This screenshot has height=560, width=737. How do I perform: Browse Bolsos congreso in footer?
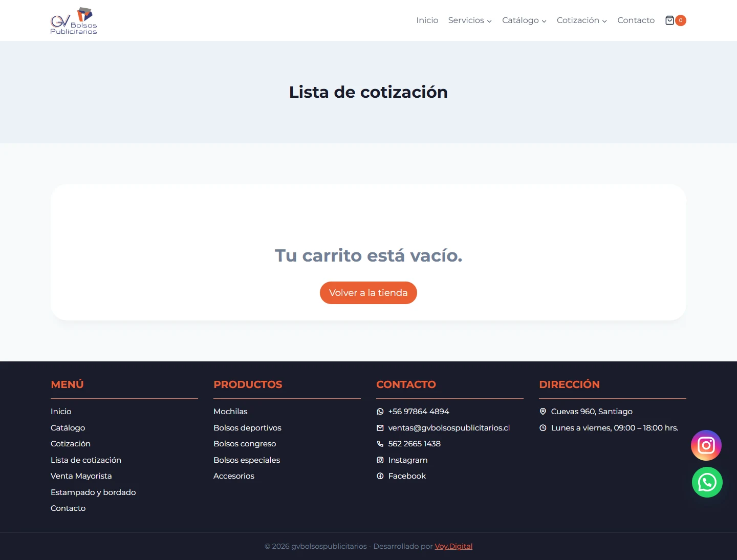[245, 444]
